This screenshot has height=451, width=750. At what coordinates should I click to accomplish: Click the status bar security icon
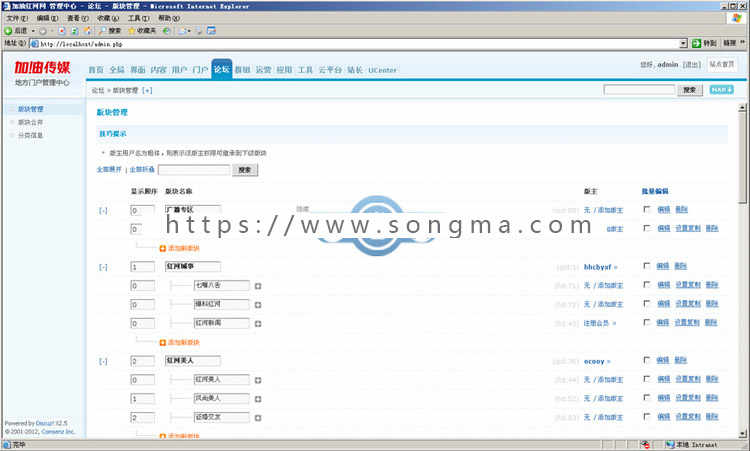(645, 445)
